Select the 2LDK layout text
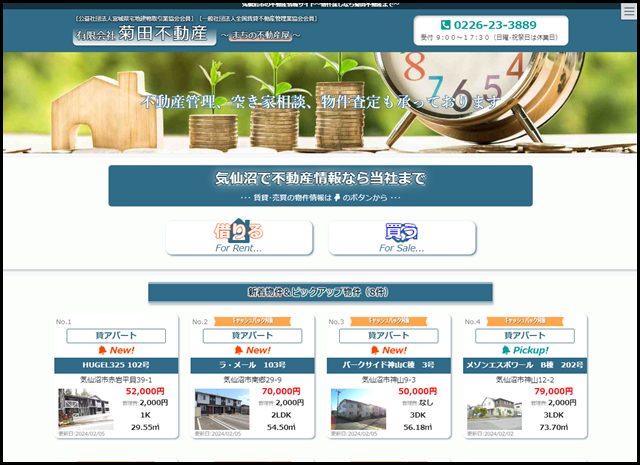Viewport: 640px width, 465px height. [281, 415]
